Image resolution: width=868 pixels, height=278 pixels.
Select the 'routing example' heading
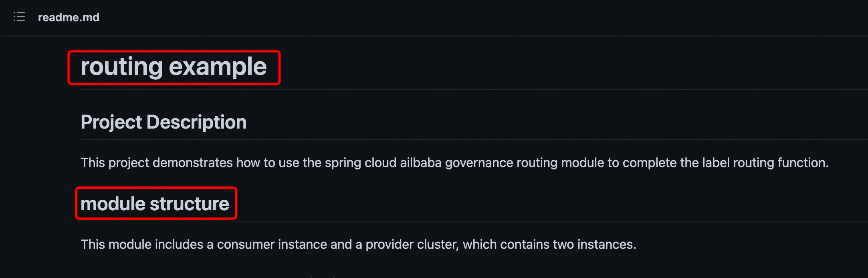click(174, 66)
